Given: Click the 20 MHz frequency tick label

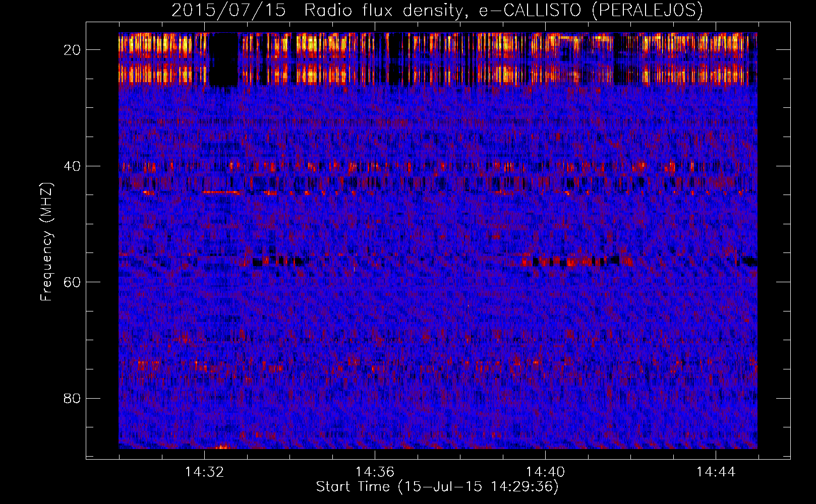Looking at the screenshot, I should click(72, 49).
